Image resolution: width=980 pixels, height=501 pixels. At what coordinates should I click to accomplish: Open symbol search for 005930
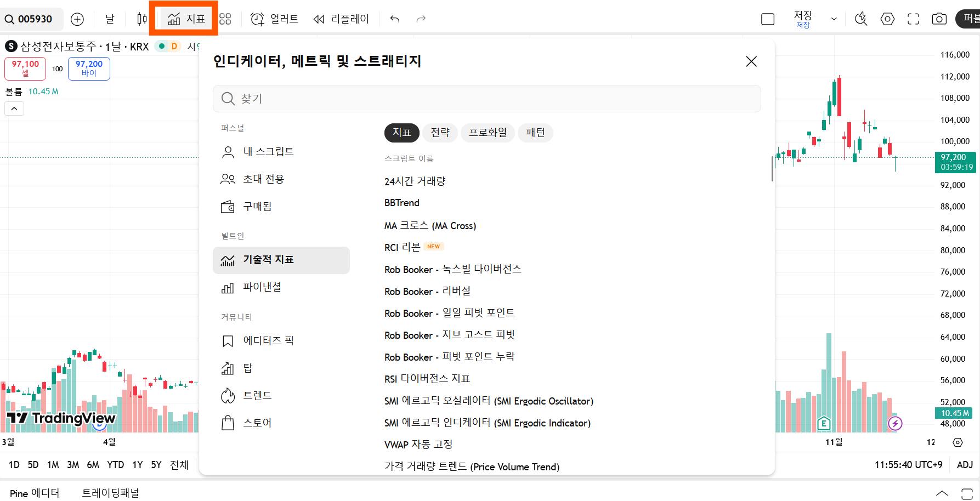click(x=31, y=19)
